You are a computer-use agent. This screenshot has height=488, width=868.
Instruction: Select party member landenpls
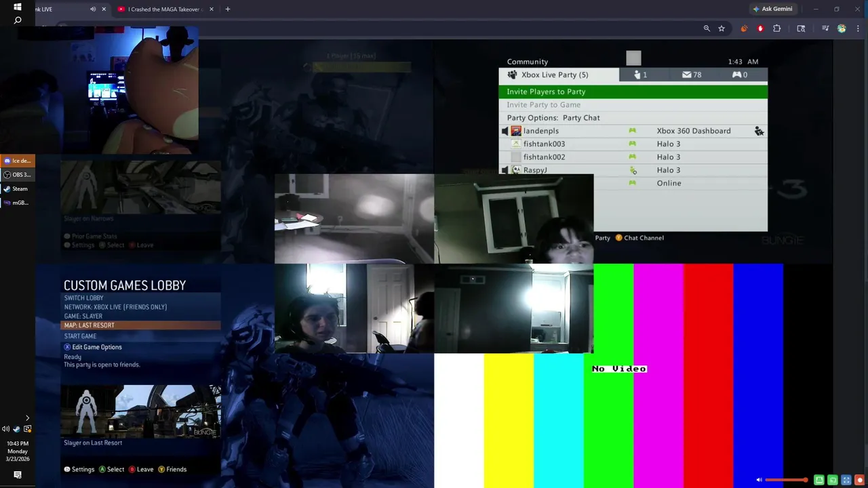[633, 131]
